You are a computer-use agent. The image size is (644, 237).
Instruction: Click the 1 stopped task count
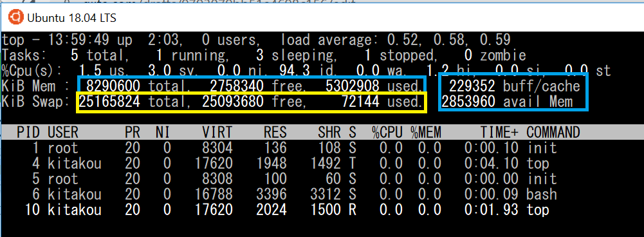point(400,55)
